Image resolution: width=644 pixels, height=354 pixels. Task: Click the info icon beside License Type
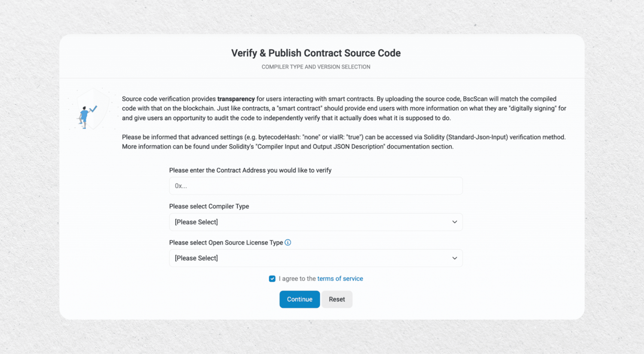click(x=288, y=242)
